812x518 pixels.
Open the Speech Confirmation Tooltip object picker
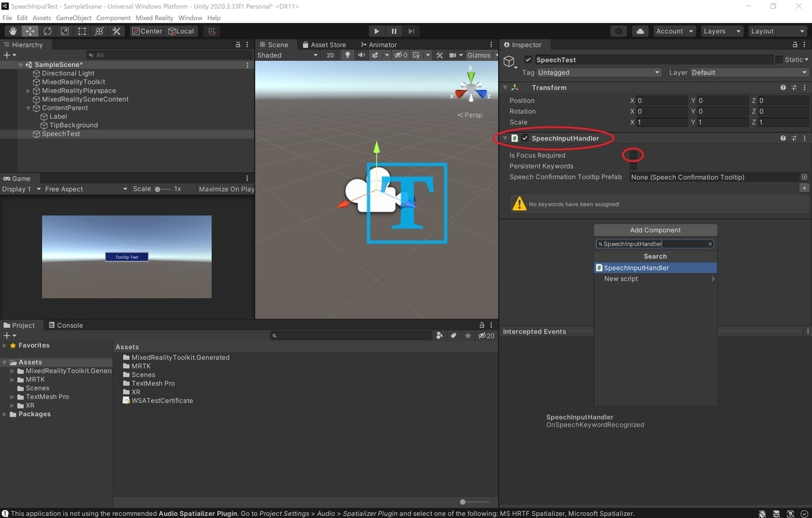[x=804, y=177]
